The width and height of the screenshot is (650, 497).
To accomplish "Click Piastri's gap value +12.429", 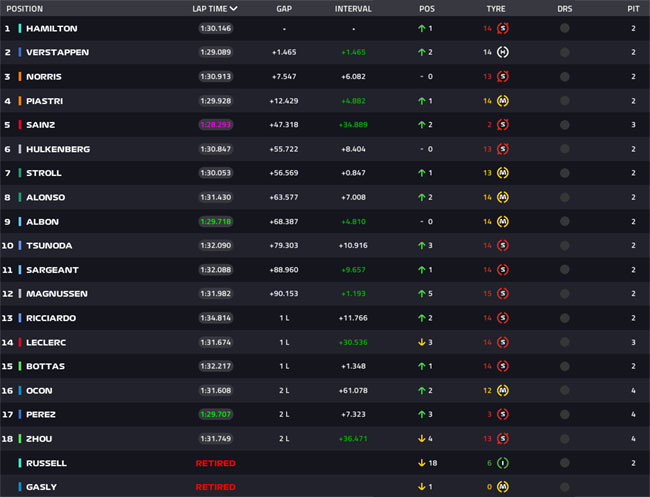I will point(284,101).
